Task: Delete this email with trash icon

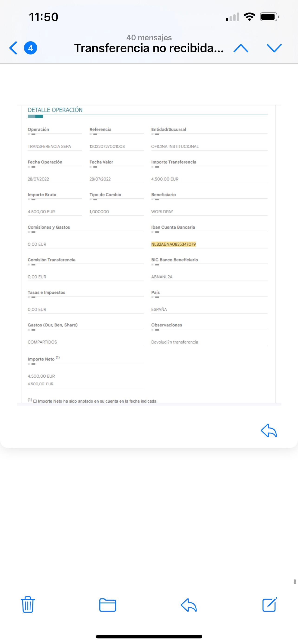Action: coord(28,605)
